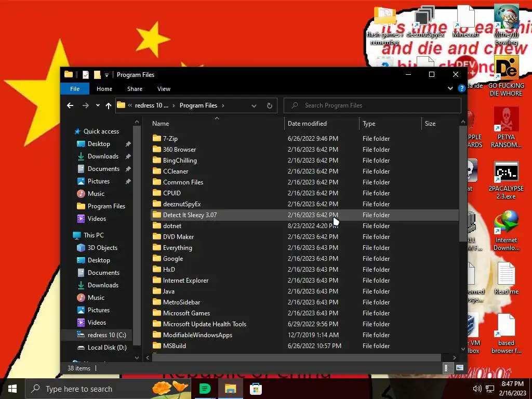Go up one folder level
The height and width of the screenshot is (399, 532).
click(109, 105)
